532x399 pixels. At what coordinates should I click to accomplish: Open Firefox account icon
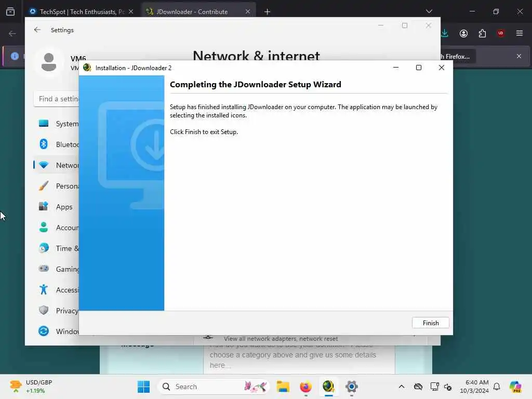click(463, 33)
